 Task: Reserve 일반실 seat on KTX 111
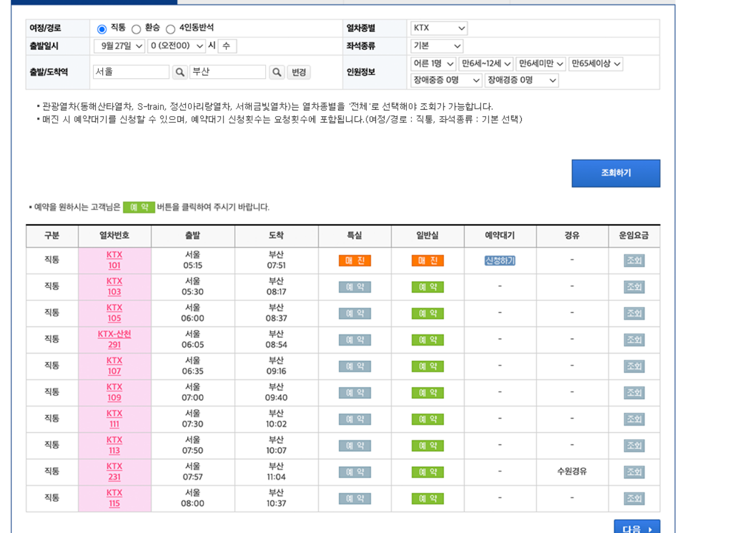tap(427, 419)
